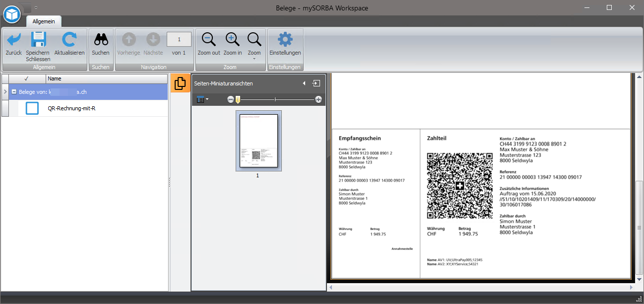
Task: Click the 'Seiten-Miniaturansichten' panel title
Action: (223, 83)
